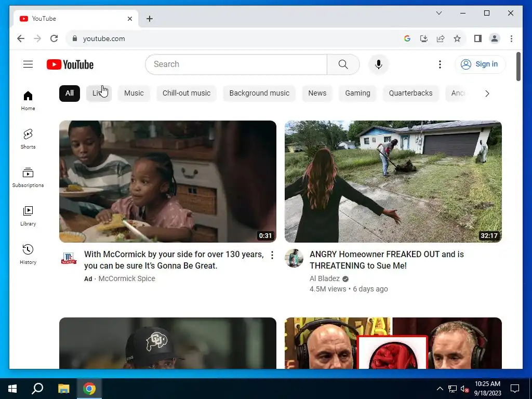Select the All filter chip
The height and width of the screenshot is (399, 532).
(70, 94)
